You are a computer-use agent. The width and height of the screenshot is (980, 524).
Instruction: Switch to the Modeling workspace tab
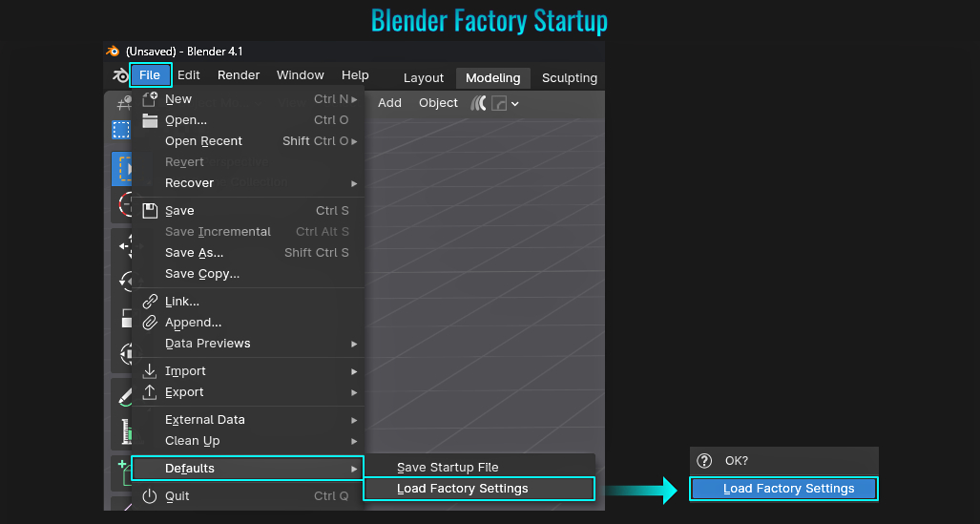click(x=493, y=78)
